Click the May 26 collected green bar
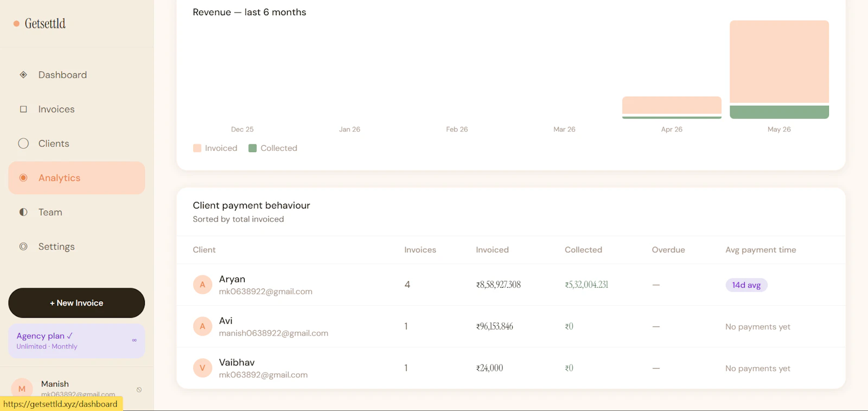This screenshot has height=411, width=868. 779,112
